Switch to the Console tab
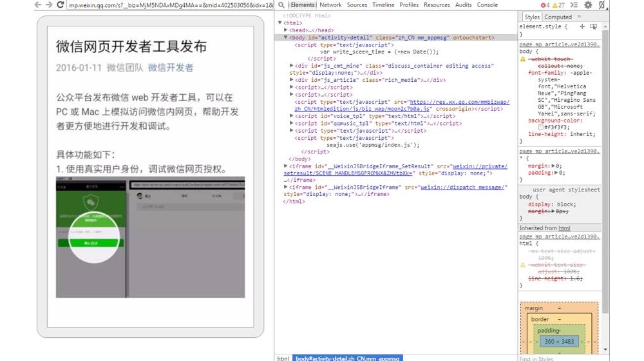This screenshot has width=644, height=361. (487, 5)
